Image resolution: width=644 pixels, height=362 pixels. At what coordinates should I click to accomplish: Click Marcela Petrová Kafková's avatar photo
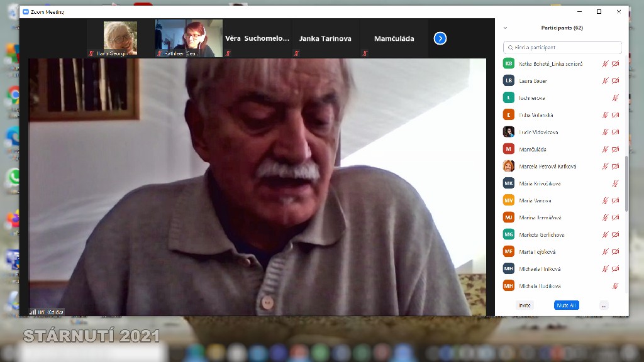(x=509, y=167)
